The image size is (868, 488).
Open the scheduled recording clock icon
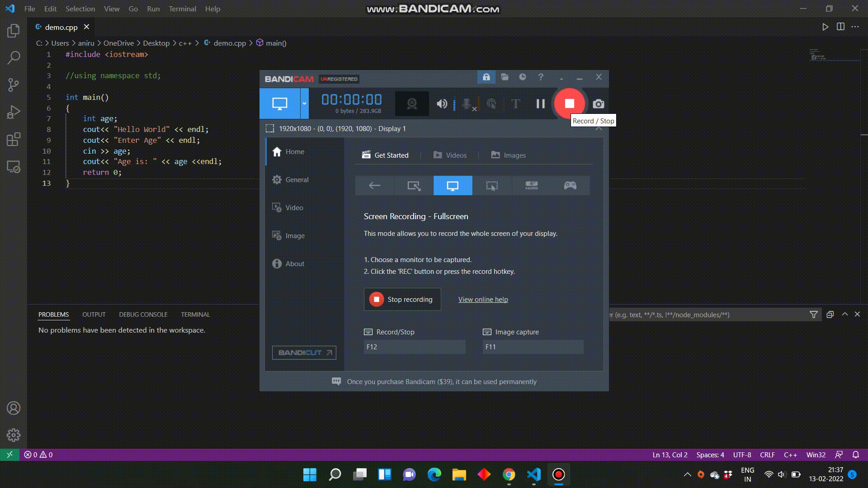coord(523,77)
